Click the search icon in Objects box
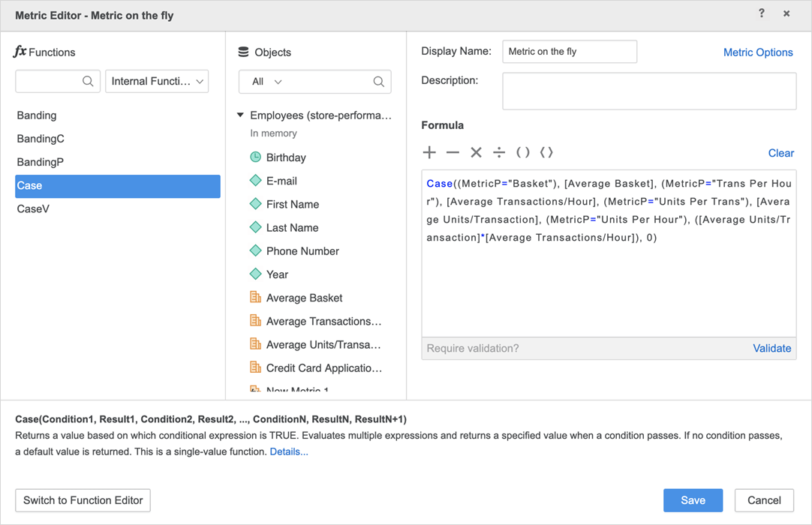This screenshot has width=812, height=525. pyautogui.click(x=378, y=82)
